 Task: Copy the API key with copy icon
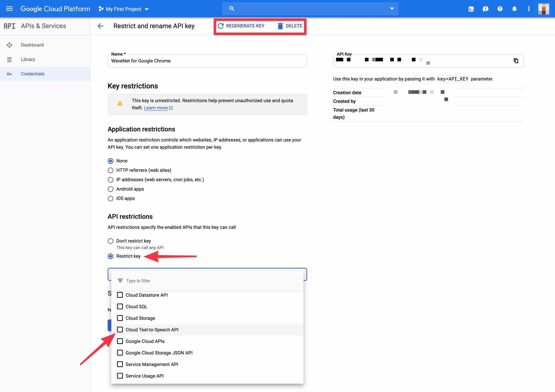click(x=516, y=61)
